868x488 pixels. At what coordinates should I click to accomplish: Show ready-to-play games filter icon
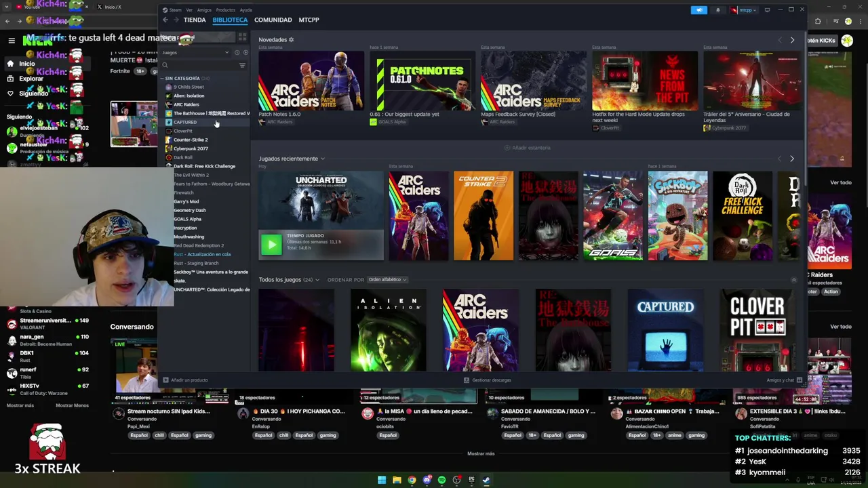245,52
